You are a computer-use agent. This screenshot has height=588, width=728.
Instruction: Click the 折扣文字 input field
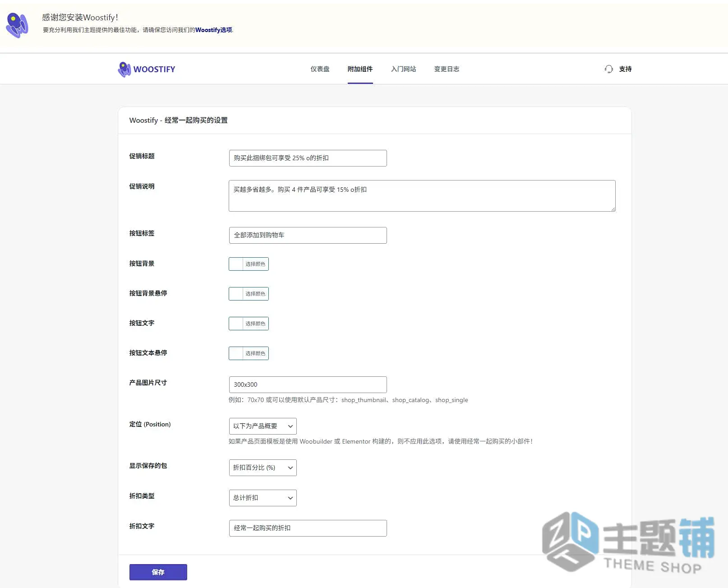click(308, 528)
